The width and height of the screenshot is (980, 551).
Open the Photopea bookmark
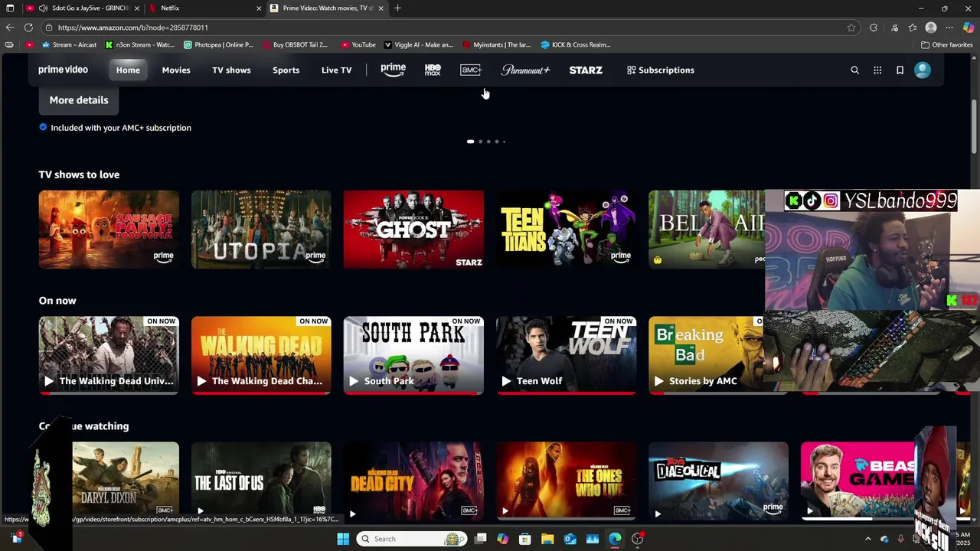218,44
